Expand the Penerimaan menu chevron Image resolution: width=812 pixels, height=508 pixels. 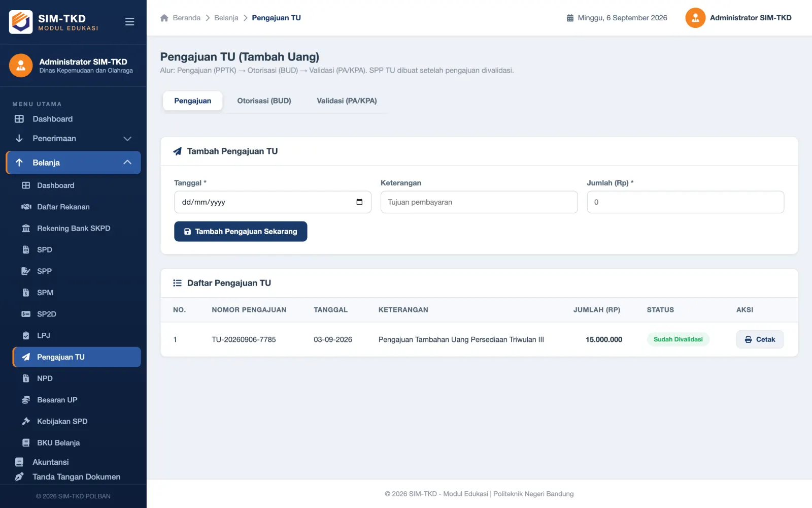click(127, 139)
